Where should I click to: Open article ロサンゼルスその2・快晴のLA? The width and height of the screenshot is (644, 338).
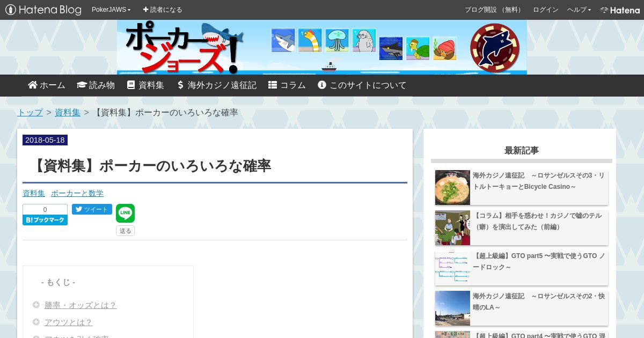coord(539,302)
